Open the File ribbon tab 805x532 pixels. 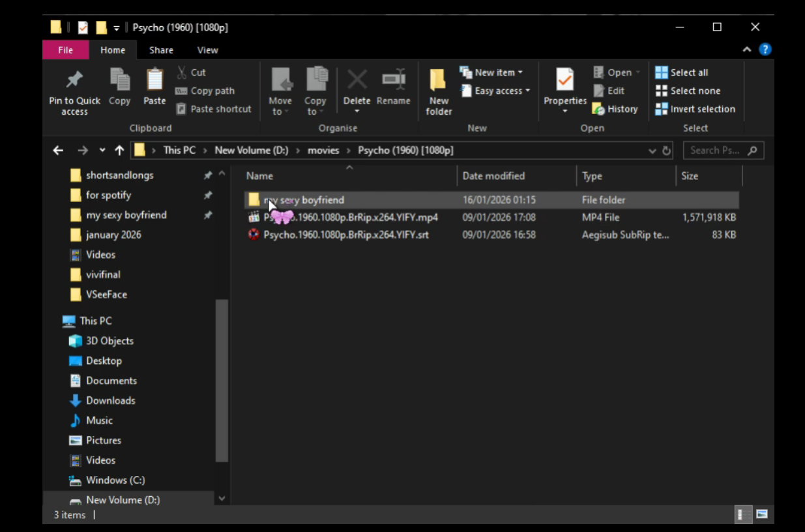[x=66, y=50]
